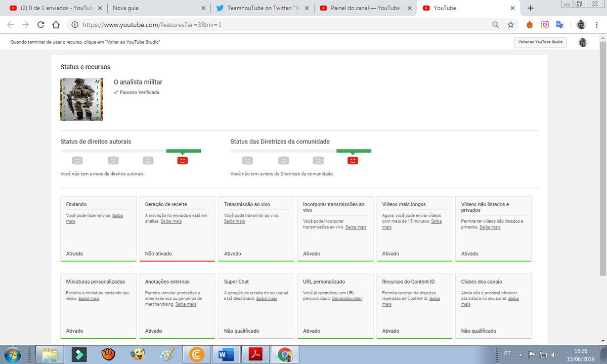
Task: Open the Action Center flag icon
Action: 532,354
